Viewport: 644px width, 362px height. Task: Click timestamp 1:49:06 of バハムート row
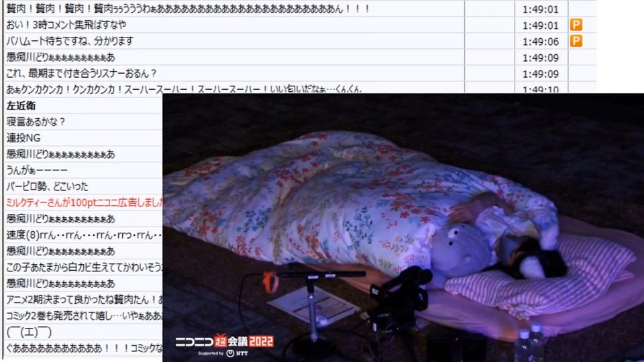click(541, 42)
